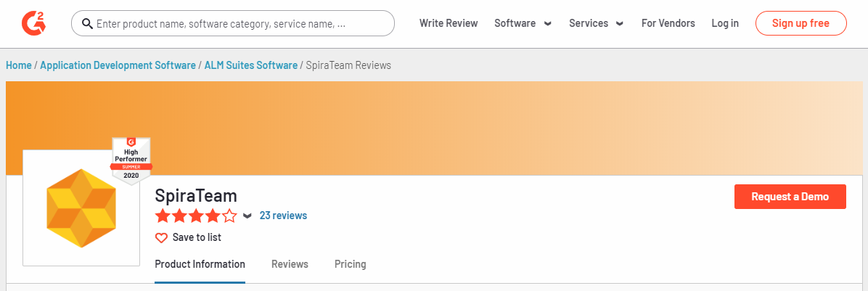The width and height of the screenshot is (868, 291).
Task: Open the Software dropdown menu
Action: 523,23
